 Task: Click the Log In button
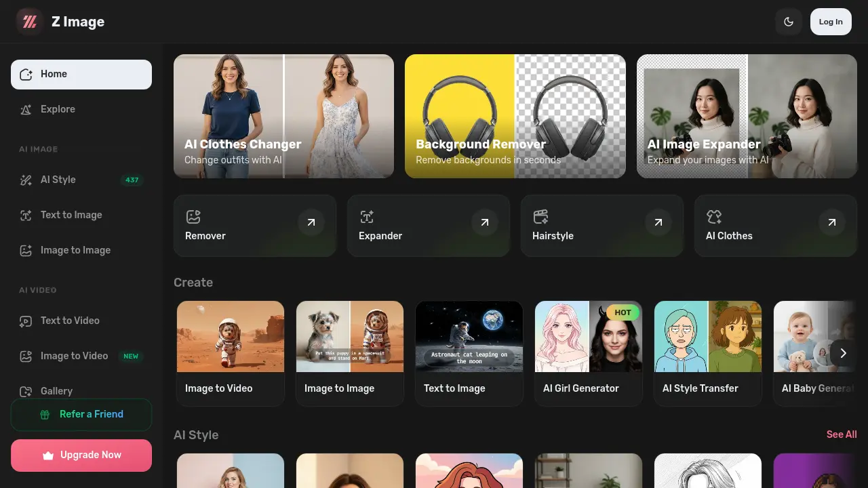(x=831, y=22)
